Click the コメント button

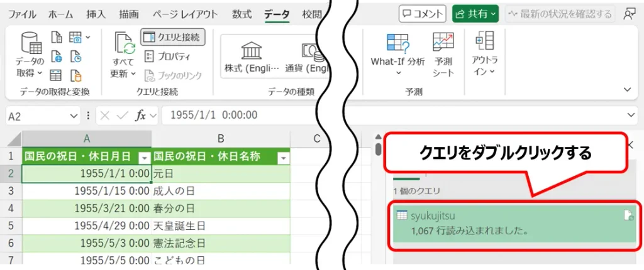[423, 14]
